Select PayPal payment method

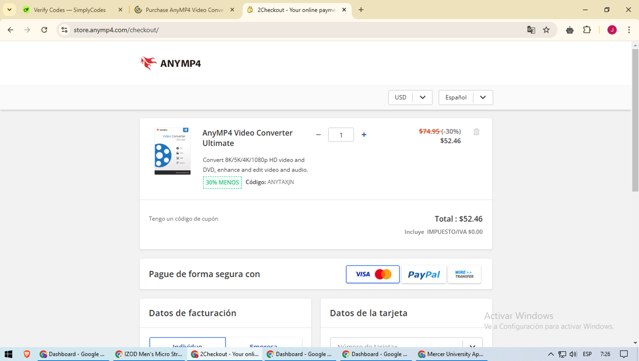(424, 274)
